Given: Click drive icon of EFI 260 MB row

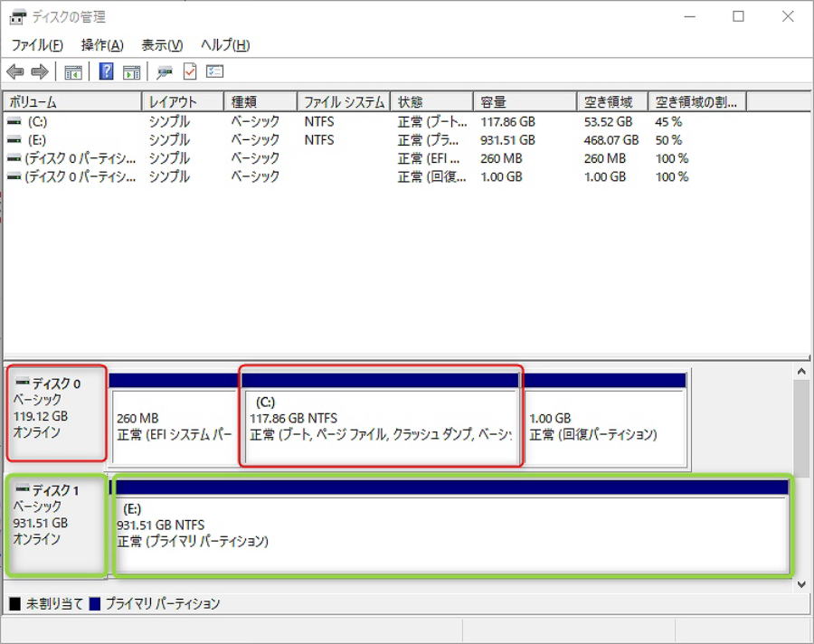Looking at the screenshot, I should tap(14, 158).
